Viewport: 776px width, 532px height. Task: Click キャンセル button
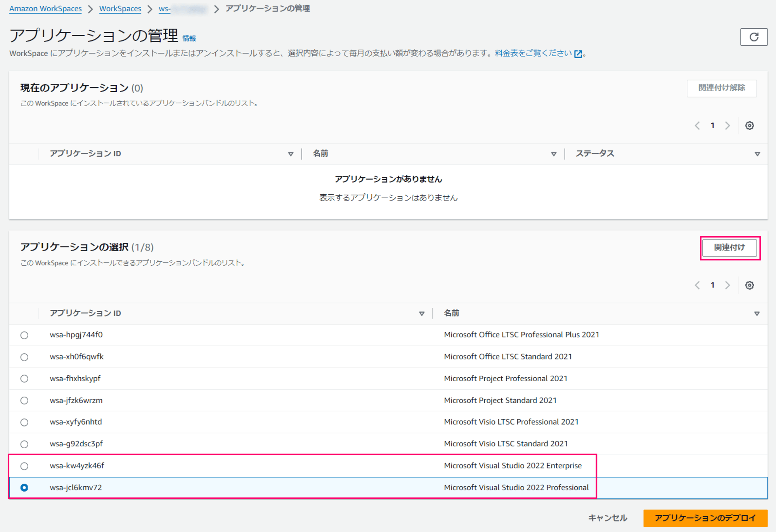608,518
